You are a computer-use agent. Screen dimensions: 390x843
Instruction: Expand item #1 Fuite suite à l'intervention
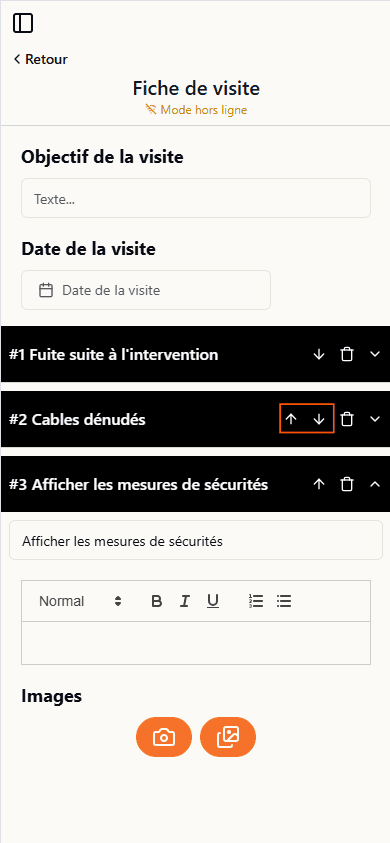[375, 354]
